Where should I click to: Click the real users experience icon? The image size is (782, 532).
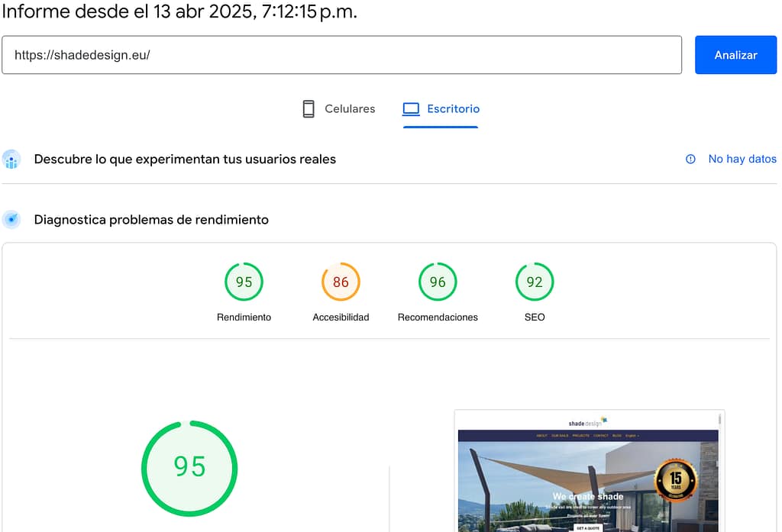coord(11,160)
